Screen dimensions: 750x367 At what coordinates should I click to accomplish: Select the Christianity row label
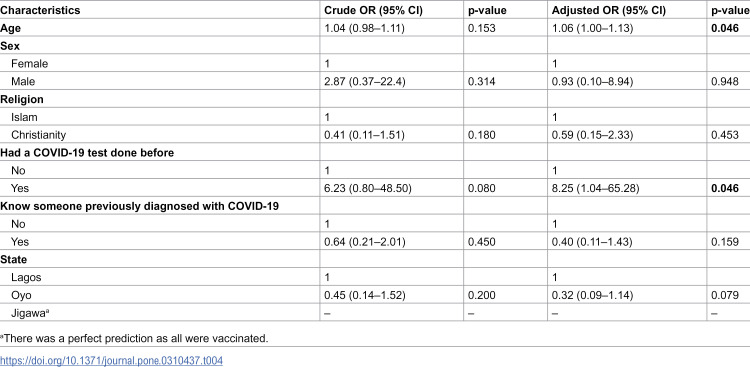pos(38,135)
